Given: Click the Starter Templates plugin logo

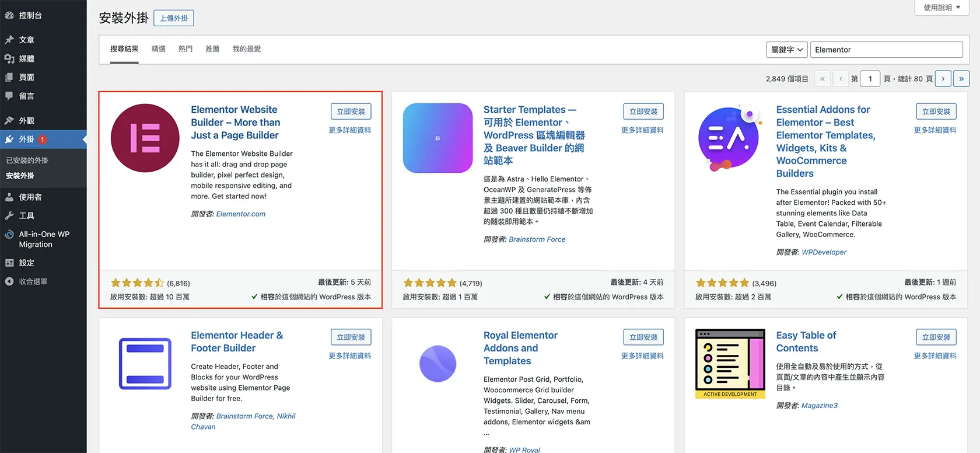Looking at the screenshot, I should pyautogui.click(x=437, y=138).
